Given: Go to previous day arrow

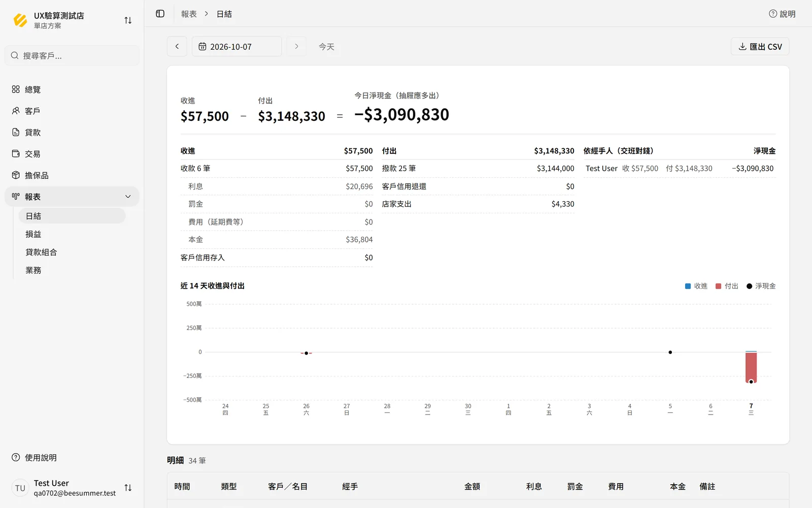Looking at the screenshot, I should coord(177,46).
